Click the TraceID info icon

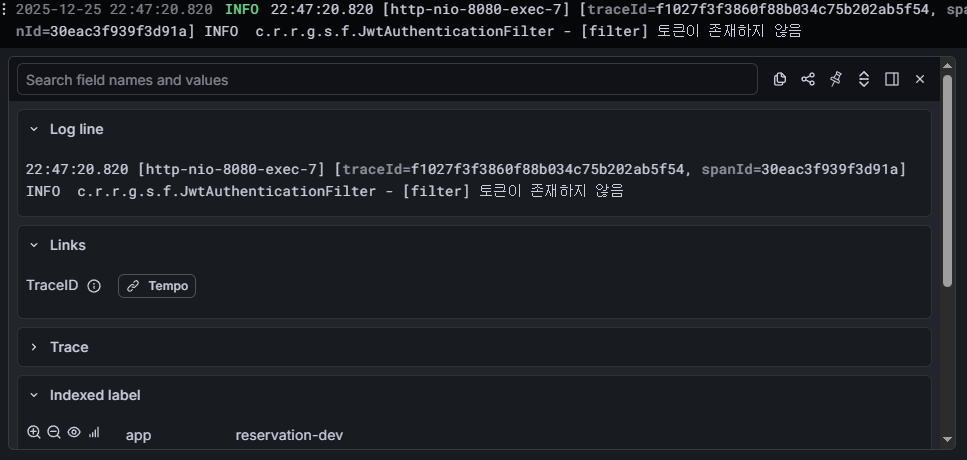pos(94,286)
